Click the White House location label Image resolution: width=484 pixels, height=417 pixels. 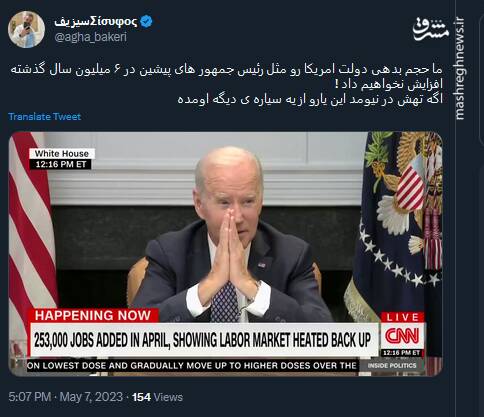(62, 153)
